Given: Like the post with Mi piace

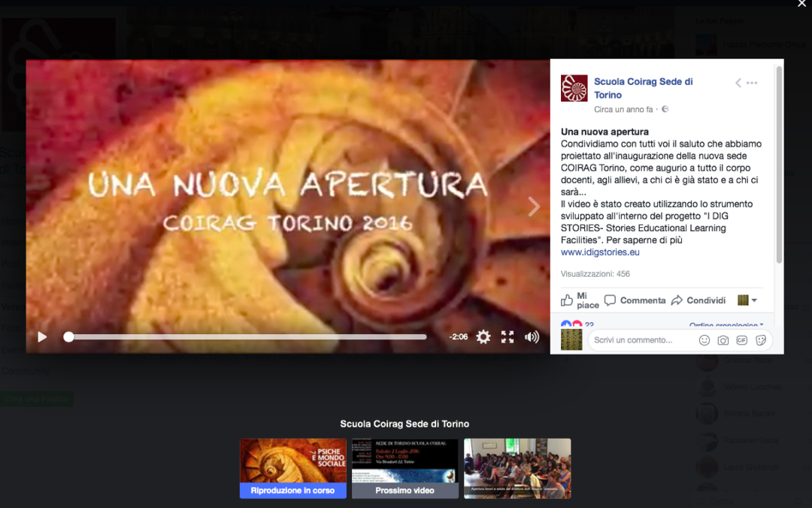Looking at the screenshot, I should 580,300.
